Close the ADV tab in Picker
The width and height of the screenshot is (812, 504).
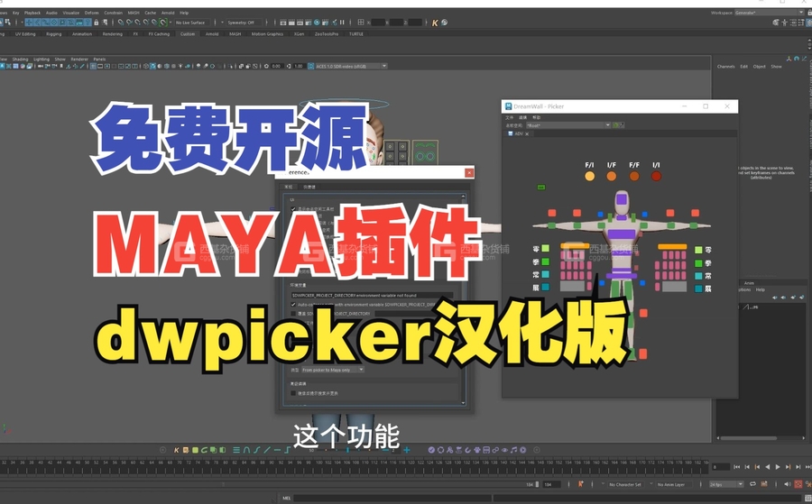[527, 134]
